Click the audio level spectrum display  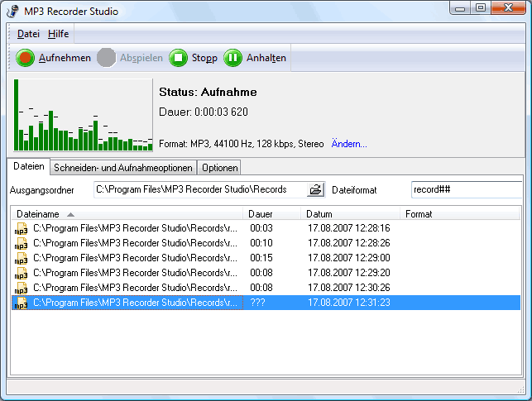pyautogui.click(x=83, y=115)
